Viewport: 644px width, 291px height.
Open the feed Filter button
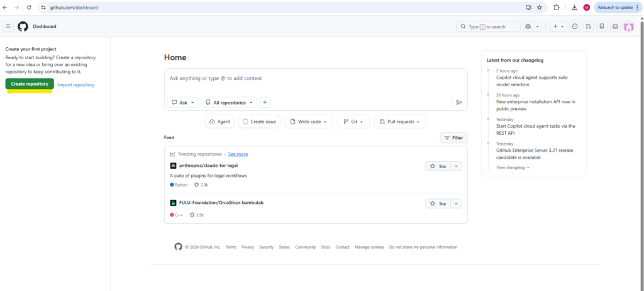(454, 138)
